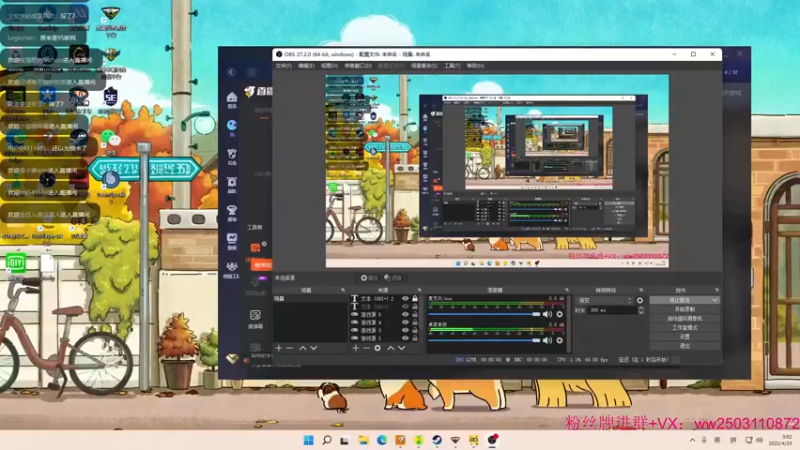Open the 停靠窗口(D) menu
Image resolution: width=800 pixels, height=450 pixels.
tap(358, 66)
